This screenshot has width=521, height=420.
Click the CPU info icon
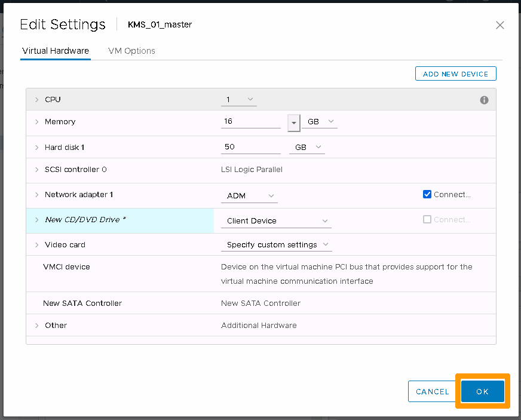pos(485,100)
